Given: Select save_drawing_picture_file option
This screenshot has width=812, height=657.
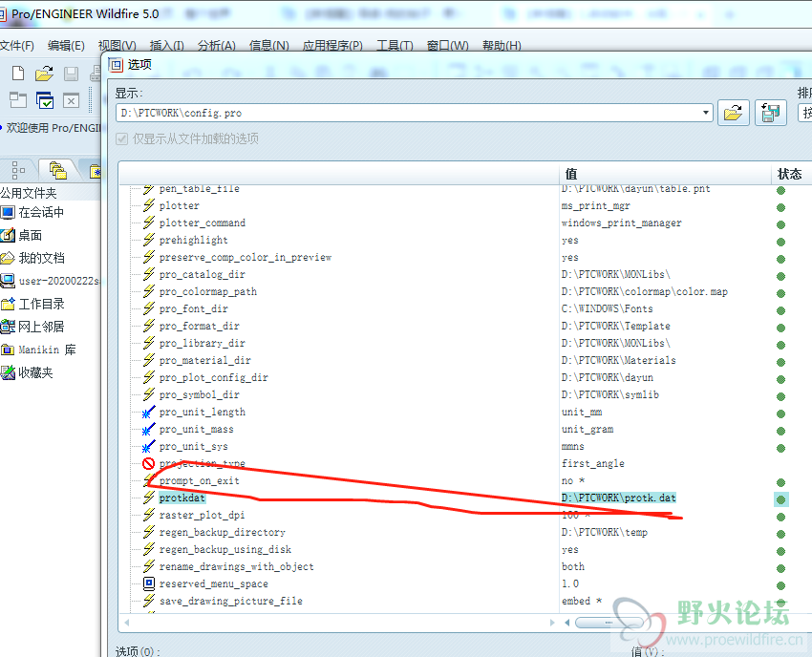Looking at the screenshot, I should [230, 601].
